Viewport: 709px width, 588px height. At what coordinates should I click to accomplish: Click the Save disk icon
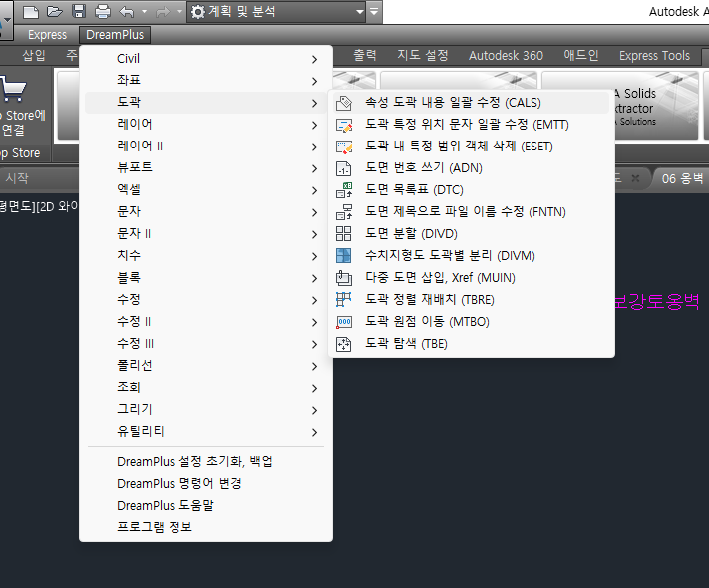coord(79,11)
